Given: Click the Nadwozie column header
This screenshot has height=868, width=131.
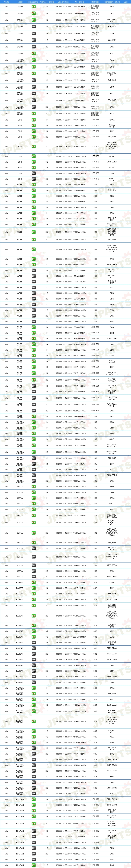Looking at the screenshot, I should click(x=95, y=2).
